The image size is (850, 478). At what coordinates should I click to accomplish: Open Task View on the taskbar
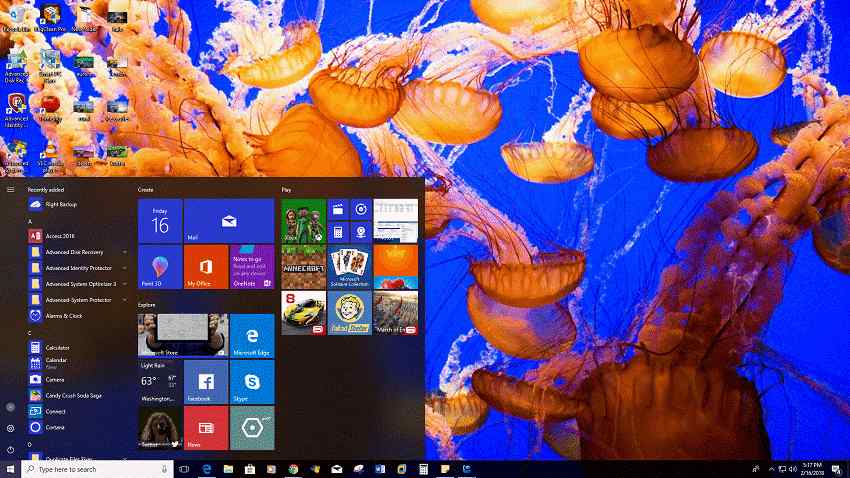(184, 469)
